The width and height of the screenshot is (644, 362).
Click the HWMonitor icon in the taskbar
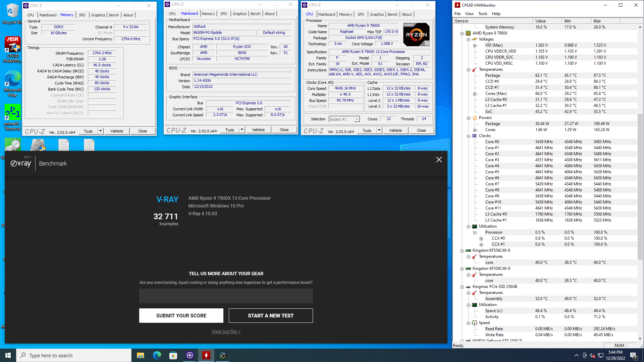(206, 355)
